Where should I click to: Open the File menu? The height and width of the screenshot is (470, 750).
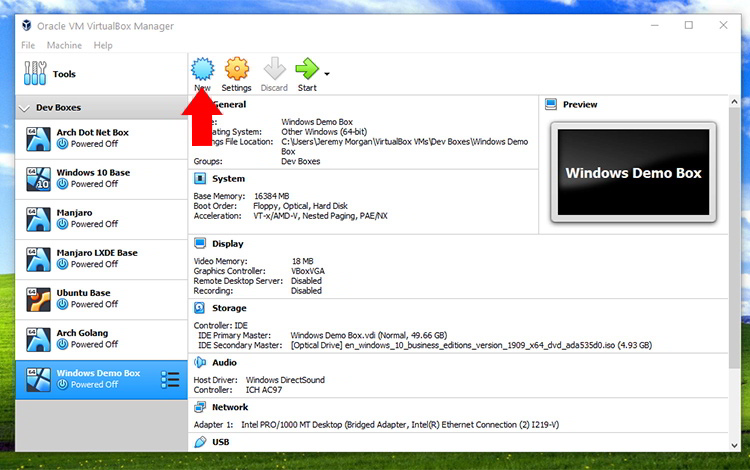pyautogui.click(x=28, y=45)
